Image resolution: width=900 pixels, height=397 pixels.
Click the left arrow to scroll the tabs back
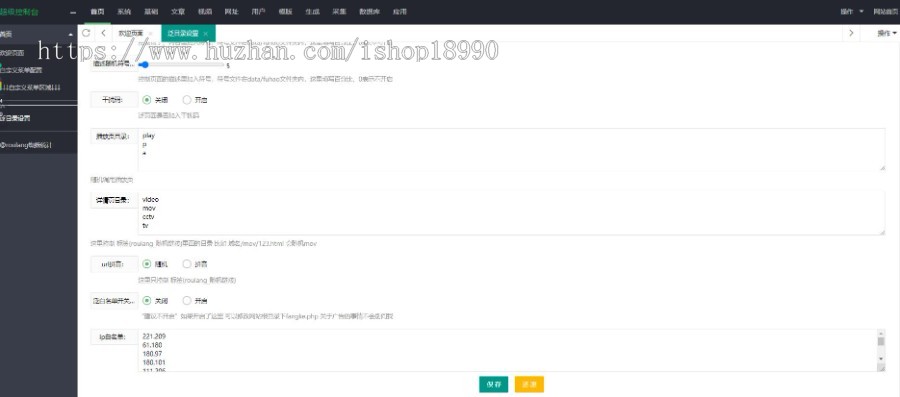103,33
